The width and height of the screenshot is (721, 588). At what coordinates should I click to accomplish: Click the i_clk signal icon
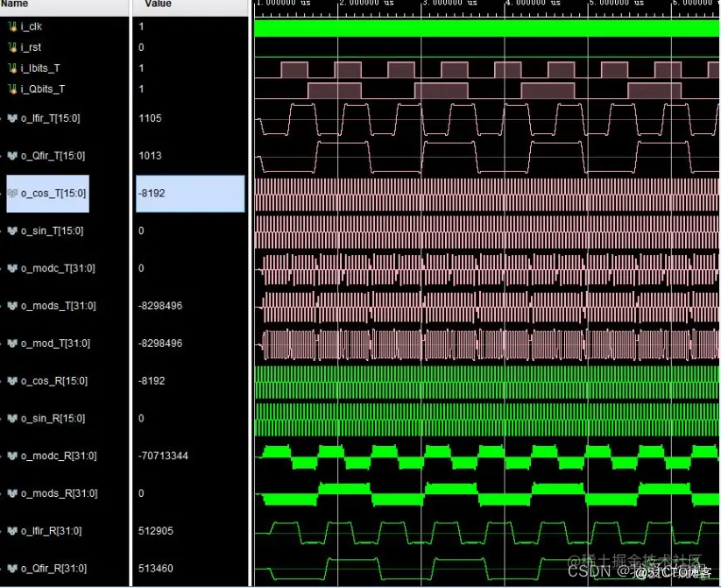[12, 26]
